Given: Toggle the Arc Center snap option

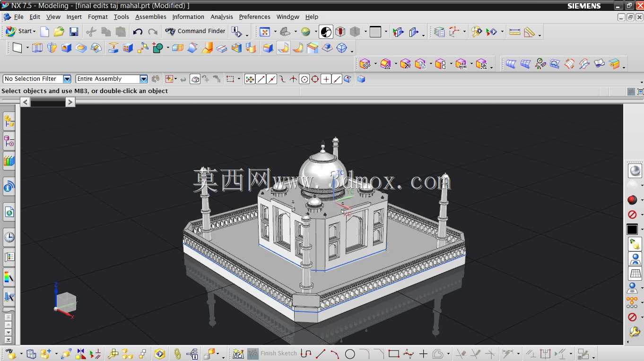Looking at the screenshot, I should point(305,79).
